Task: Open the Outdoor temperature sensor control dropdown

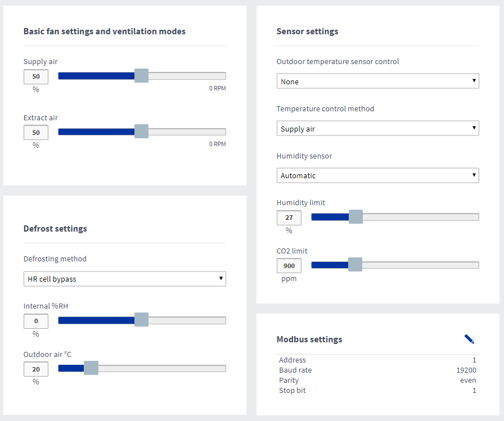Action: (377, 82)
